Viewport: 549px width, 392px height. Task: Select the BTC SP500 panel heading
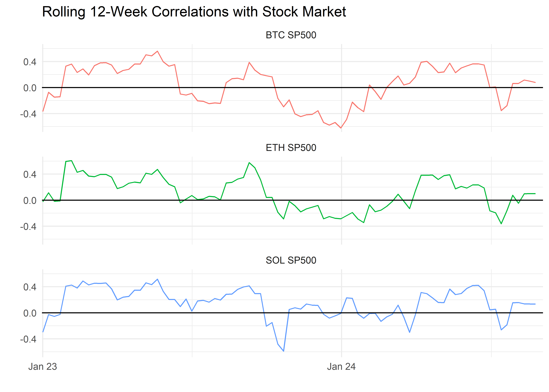pos(291,35)
